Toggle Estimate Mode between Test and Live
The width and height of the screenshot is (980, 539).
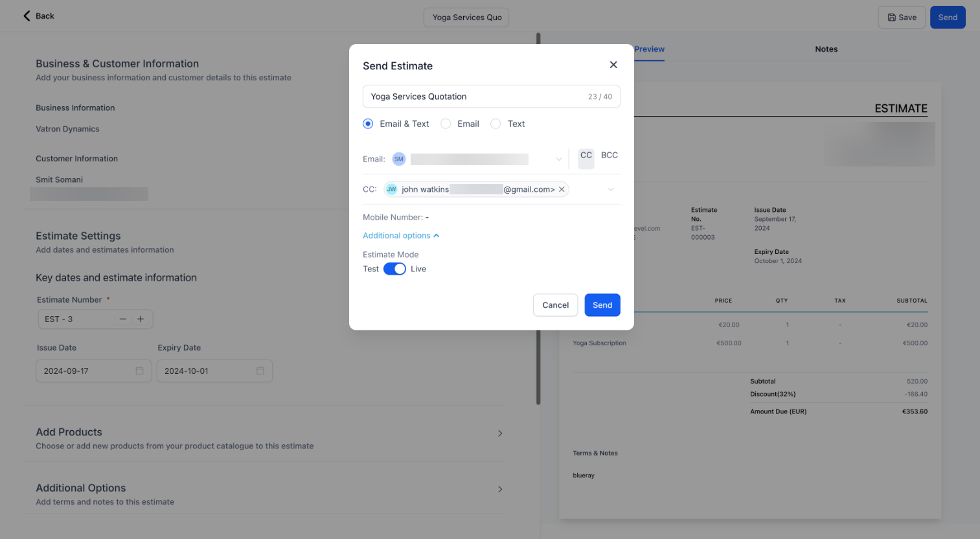click(394, 269)
